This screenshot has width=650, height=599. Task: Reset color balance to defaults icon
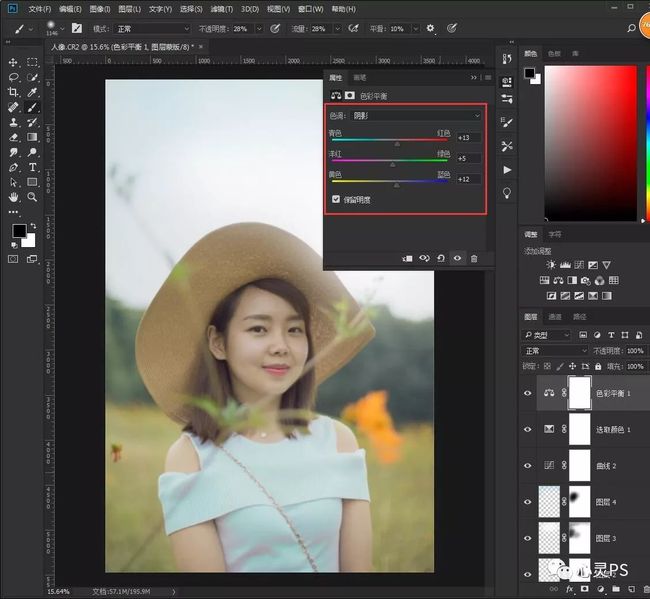tap(441, 259)
